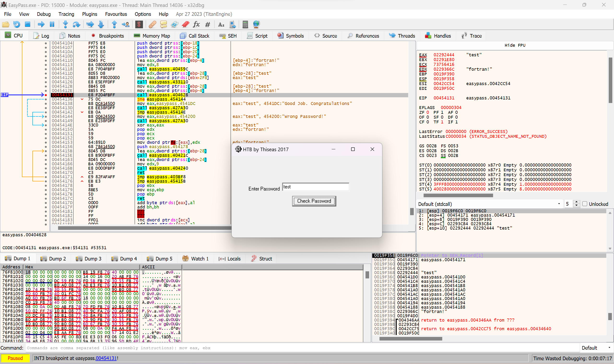Open the Default stdcall calling convention dropdown

click(x=489, y=204)
